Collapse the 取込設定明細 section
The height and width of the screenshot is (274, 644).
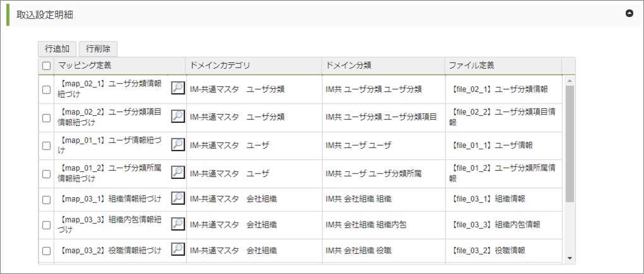[x=629, y=13]
